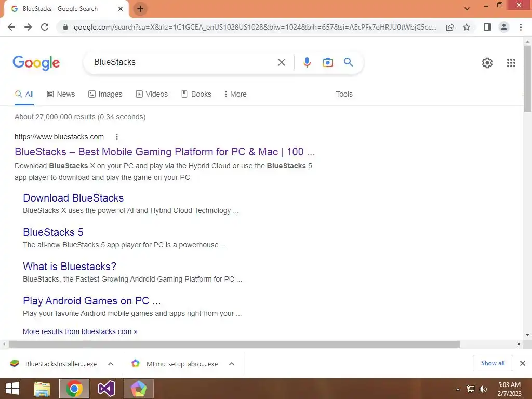Click the BlueStacks search input field
The image size is (532, 399).
pos(183,62)
